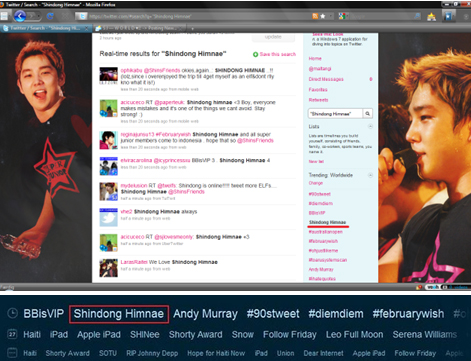The width and height of the screenshot is (471, 361).
Task: Click RIP Johnny Depp in the trends panel
Action: click(152, 353)
